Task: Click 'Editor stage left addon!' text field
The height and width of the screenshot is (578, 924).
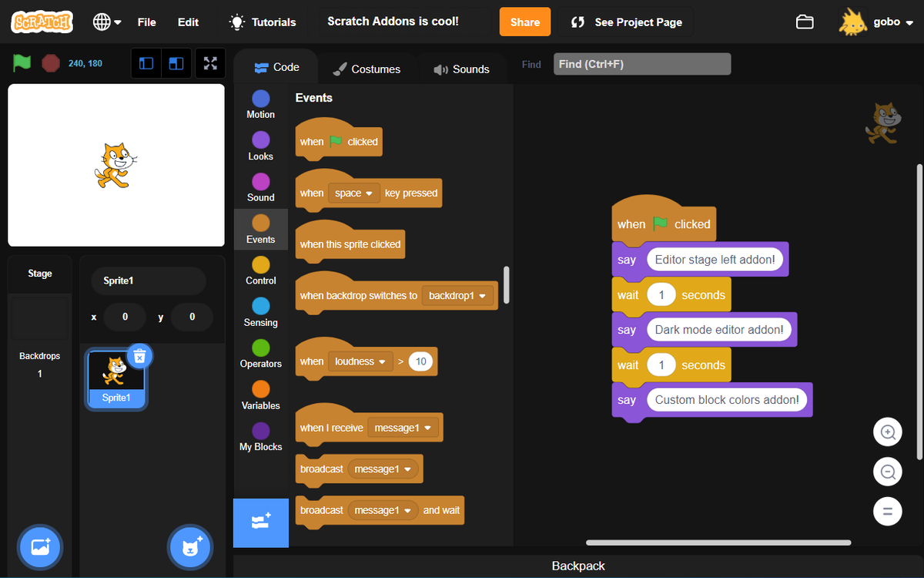Action: point(715,260)
